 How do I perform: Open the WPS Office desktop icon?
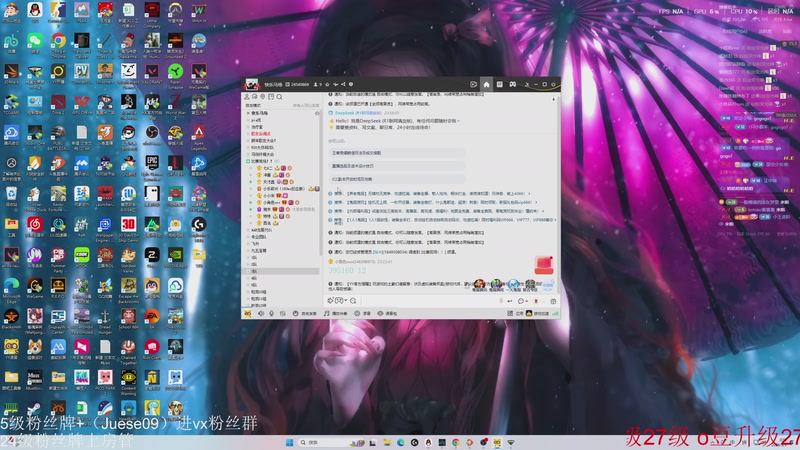point(82,103)
